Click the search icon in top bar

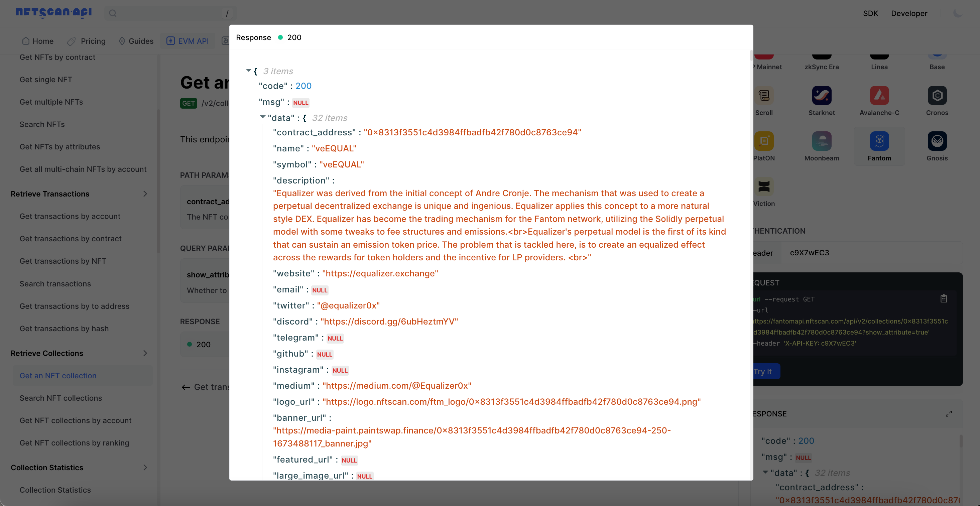point(112,12)
